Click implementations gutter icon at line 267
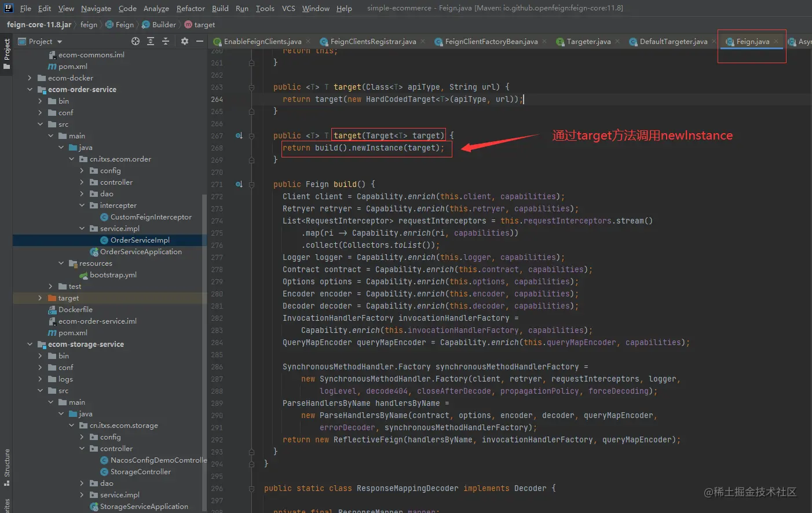The image size is (812, 513). (239, 135)
